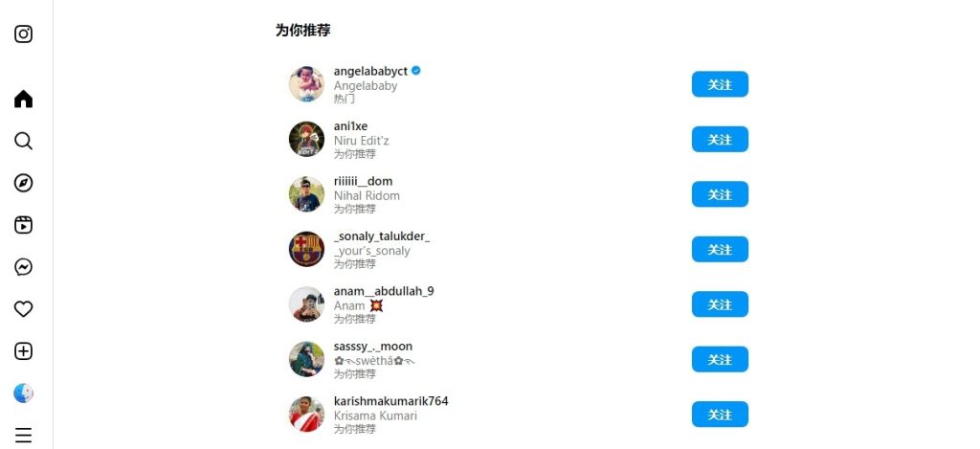Open Messenger direct messages icon
Screen dimensions: 980x449
23,267
